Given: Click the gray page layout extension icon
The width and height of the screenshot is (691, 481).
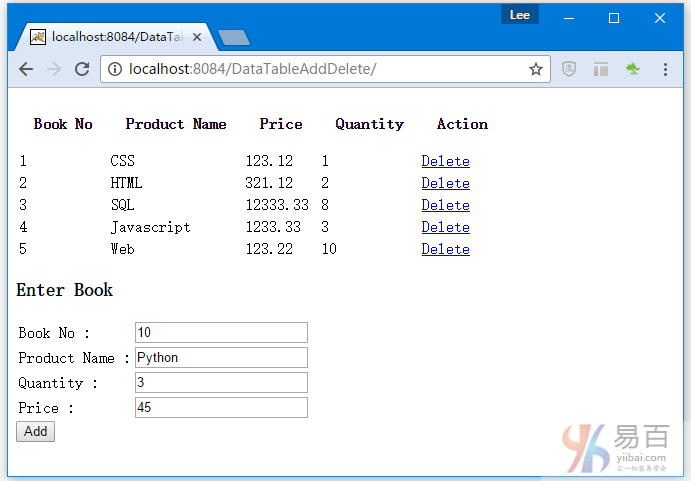Looking at the screenshot, I should (x=601, y=69).
